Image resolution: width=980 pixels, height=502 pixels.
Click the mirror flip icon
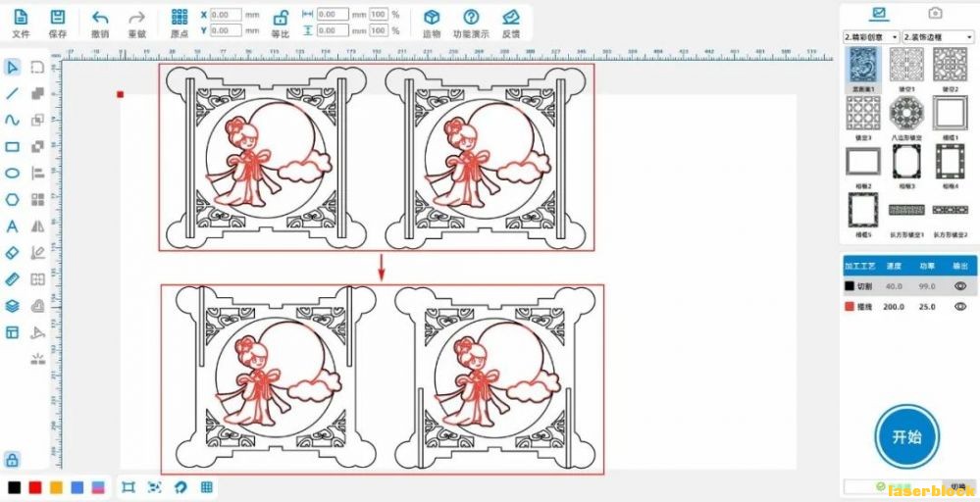(38, 226)
